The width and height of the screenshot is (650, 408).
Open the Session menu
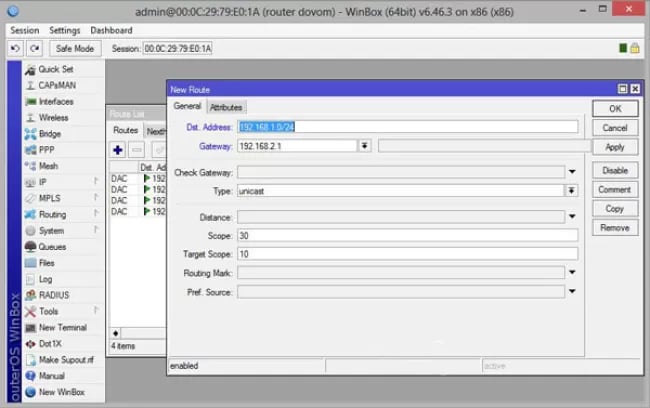[x=24, y=30]
